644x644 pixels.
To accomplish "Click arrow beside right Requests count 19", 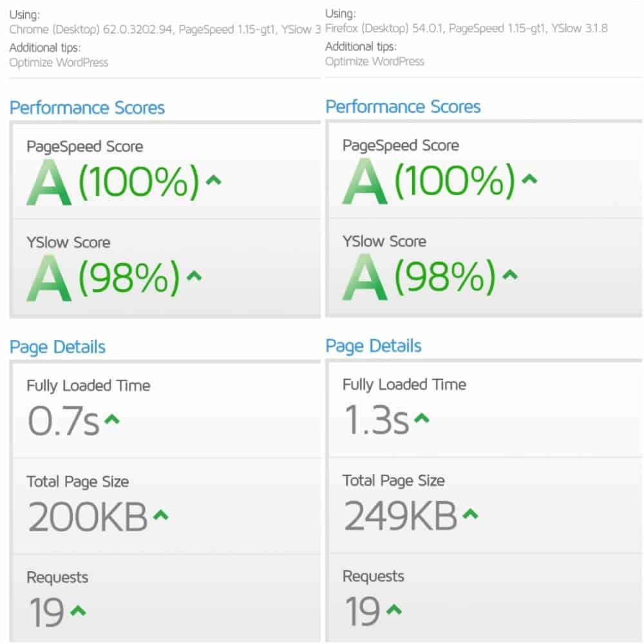I will coord(394,609).
